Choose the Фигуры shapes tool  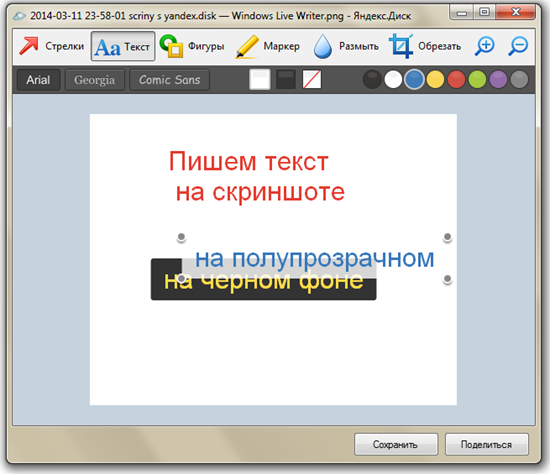pos(192,46)
